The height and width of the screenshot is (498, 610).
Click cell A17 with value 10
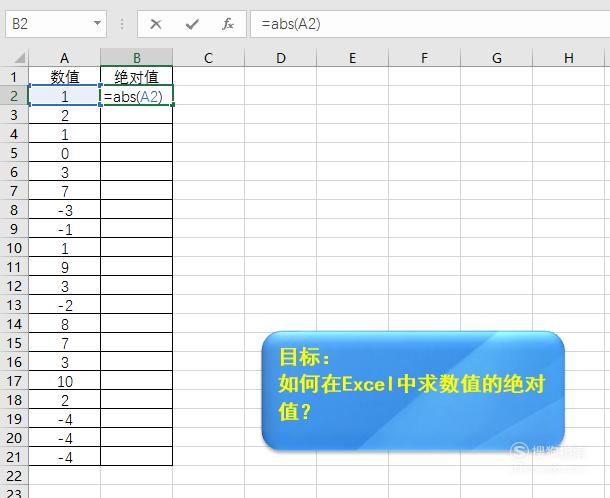(x=65, y=381)
